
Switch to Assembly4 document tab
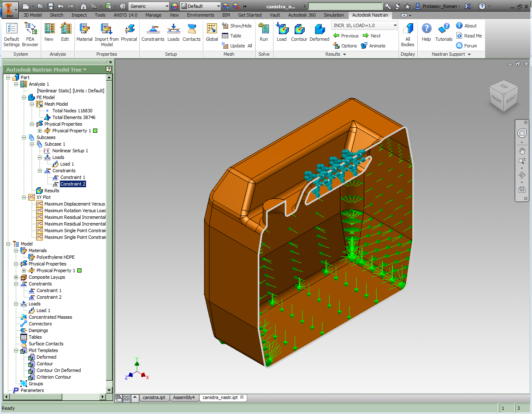(184, 397)
